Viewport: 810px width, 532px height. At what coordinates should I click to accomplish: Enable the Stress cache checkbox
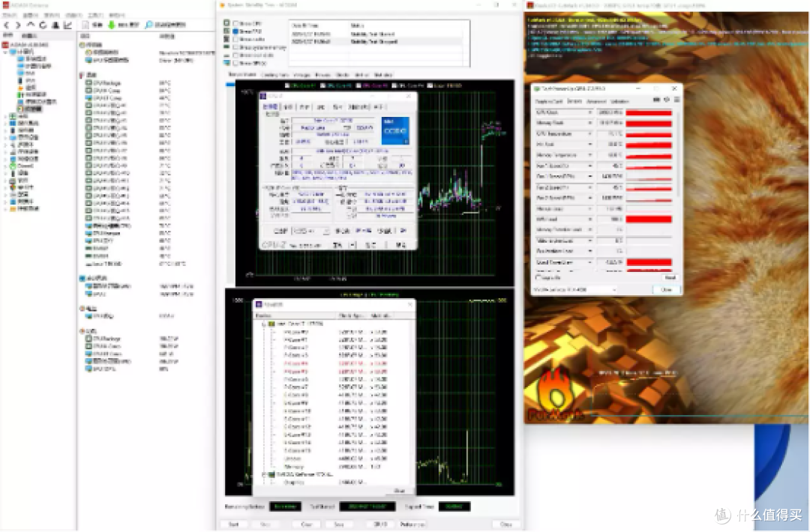[x=236, y=39]
